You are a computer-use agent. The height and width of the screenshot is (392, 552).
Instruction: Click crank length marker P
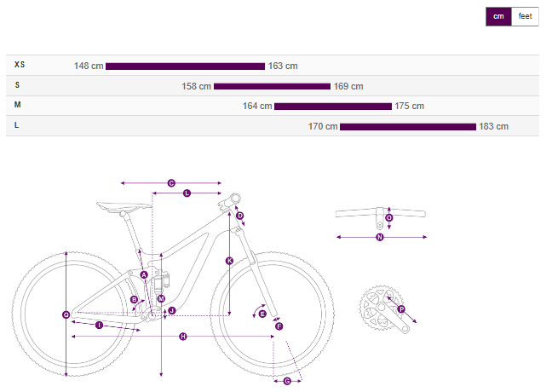coord(401,309)
